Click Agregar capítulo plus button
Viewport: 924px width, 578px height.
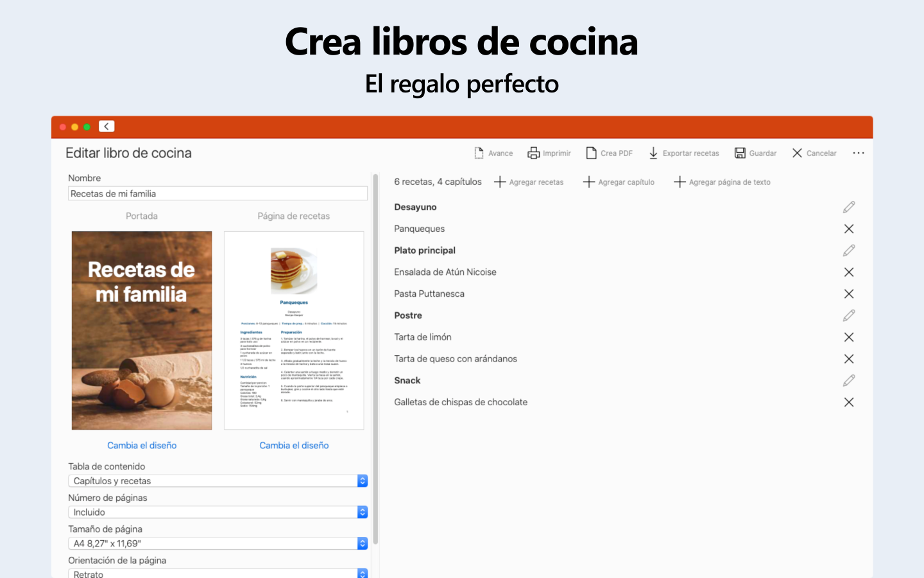(x=619, y=182)
